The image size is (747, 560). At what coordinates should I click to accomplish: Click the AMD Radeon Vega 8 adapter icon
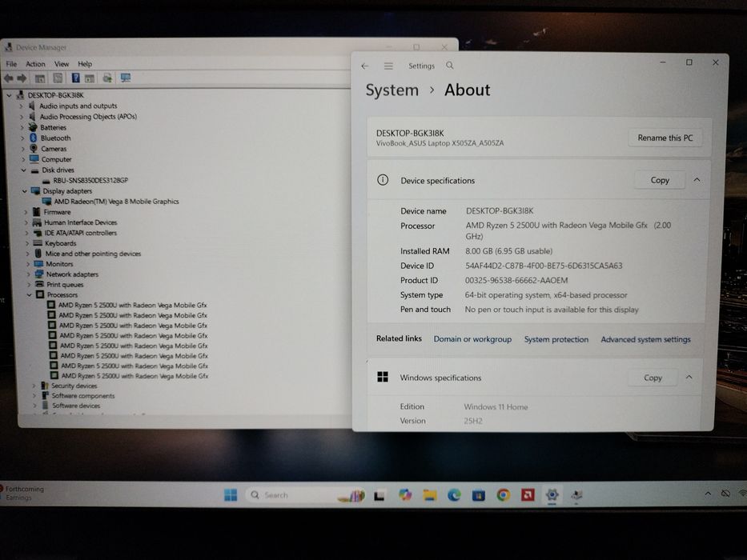click(x=46, y=202)
